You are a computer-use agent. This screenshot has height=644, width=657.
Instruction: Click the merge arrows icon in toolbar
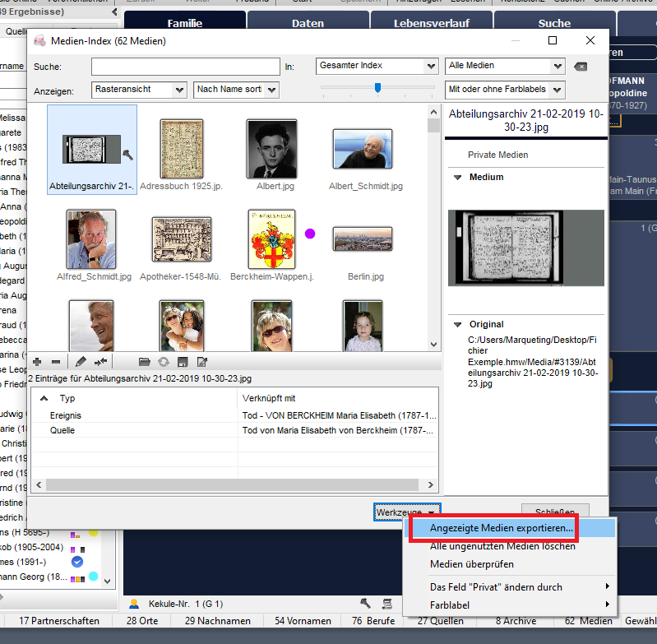[x=101, y=361]
